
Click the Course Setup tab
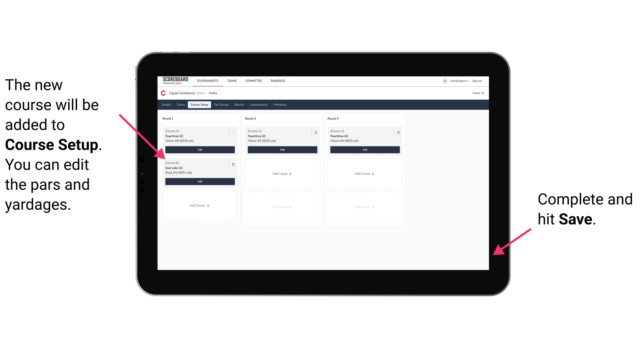199,104
